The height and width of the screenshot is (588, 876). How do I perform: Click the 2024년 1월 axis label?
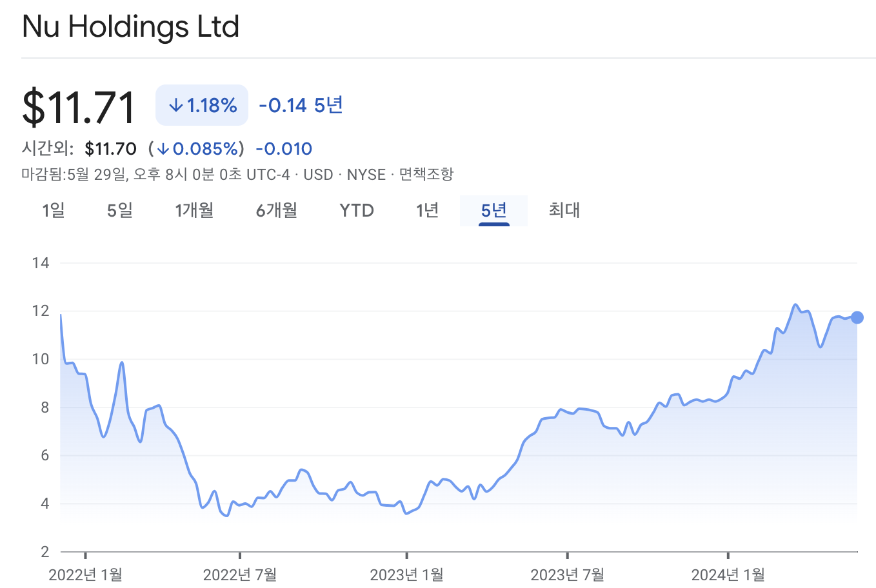pos(728,574)
